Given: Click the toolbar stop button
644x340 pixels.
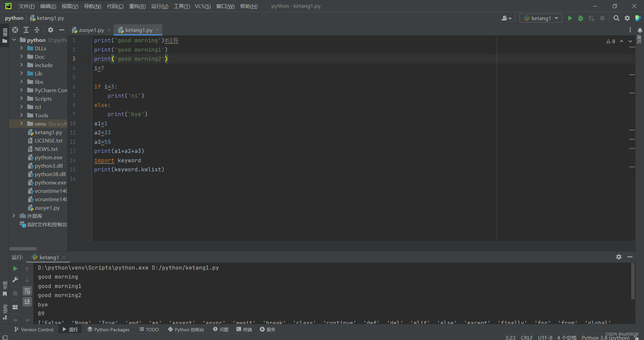Looking at the screenshot, I should (602, 18).
